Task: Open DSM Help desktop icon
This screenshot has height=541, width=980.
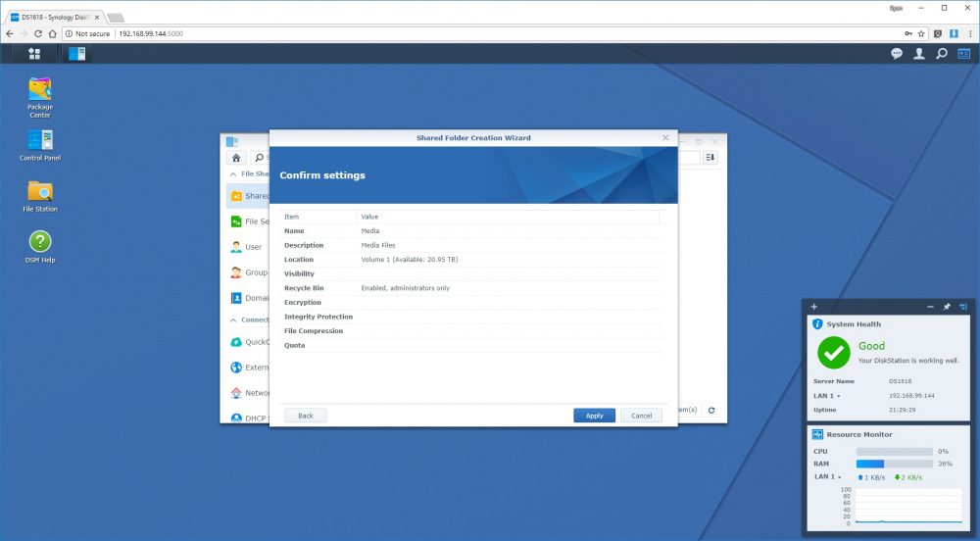Action: point(40,247)
